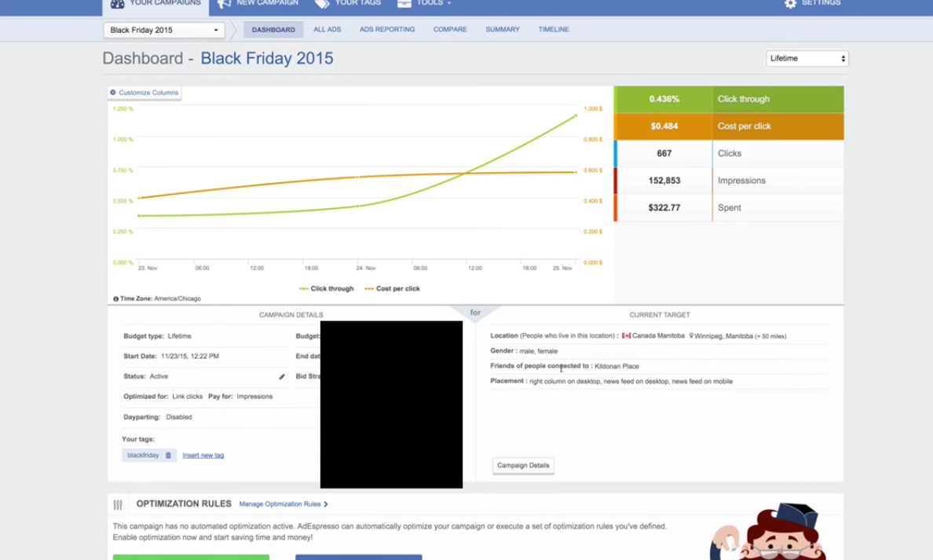Click the New Campaign megaphone icon
This screenshot has width=933, height=560.
tap(224, 4)
